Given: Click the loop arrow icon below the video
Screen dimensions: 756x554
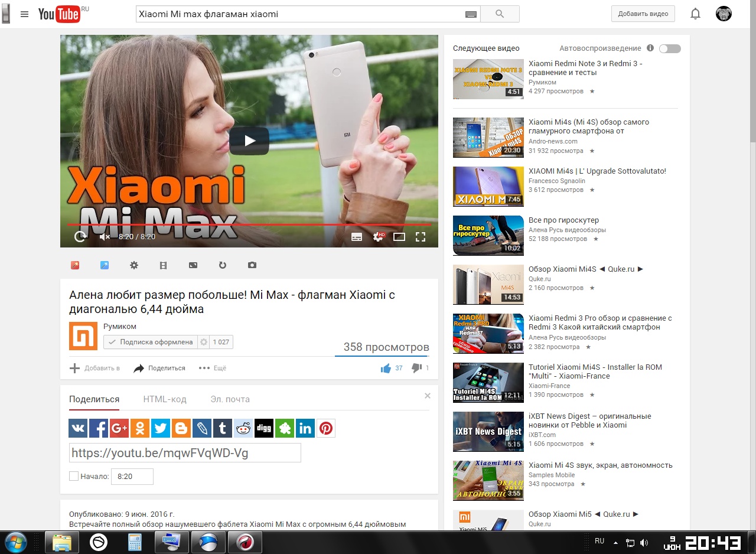Looking at the screenshot, I should tap(223, 266).
